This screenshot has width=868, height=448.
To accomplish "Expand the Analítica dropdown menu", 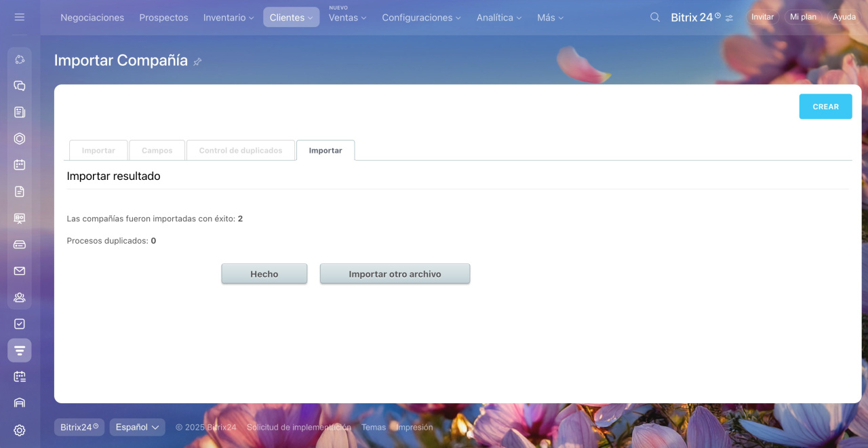I will pyautogui.click(x=499, y=18).
